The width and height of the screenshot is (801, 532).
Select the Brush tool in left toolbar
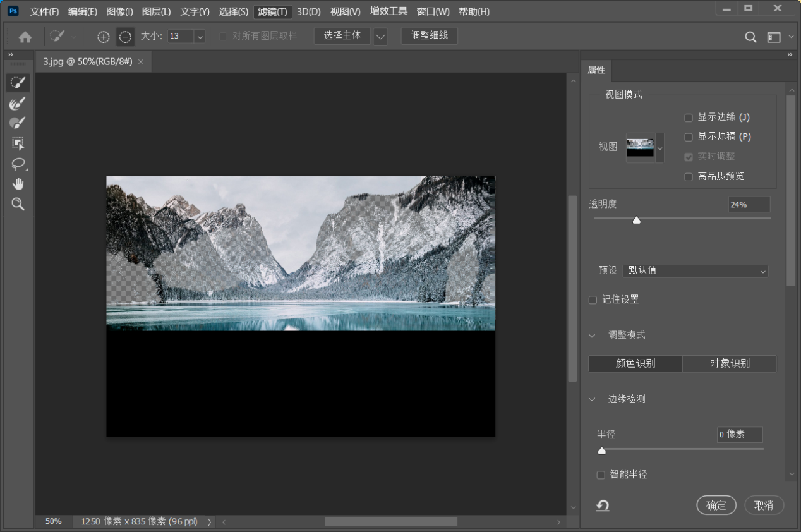[x=18, y=123]
